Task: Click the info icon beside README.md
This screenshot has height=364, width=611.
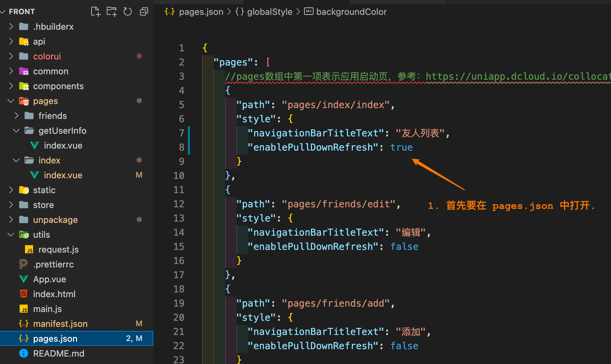Action: (x=24, y=353)
